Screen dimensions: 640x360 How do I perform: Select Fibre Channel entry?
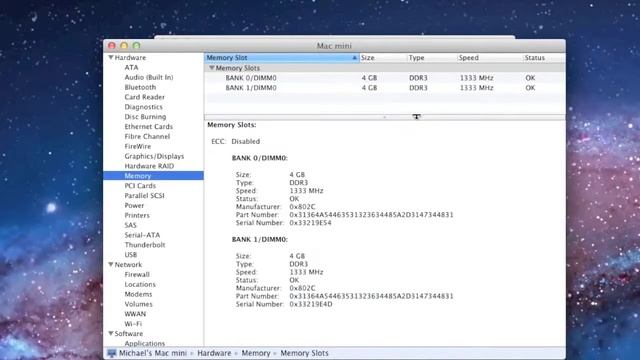(x=147, y=136)
